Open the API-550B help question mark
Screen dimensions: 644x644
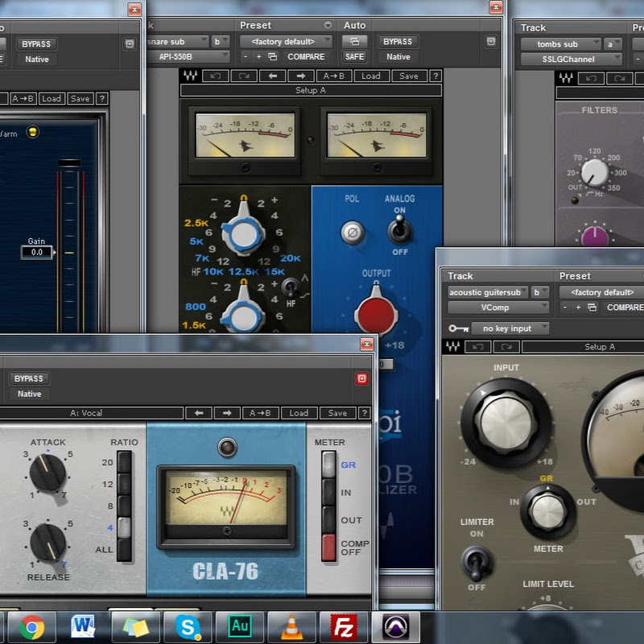point(435,76)
